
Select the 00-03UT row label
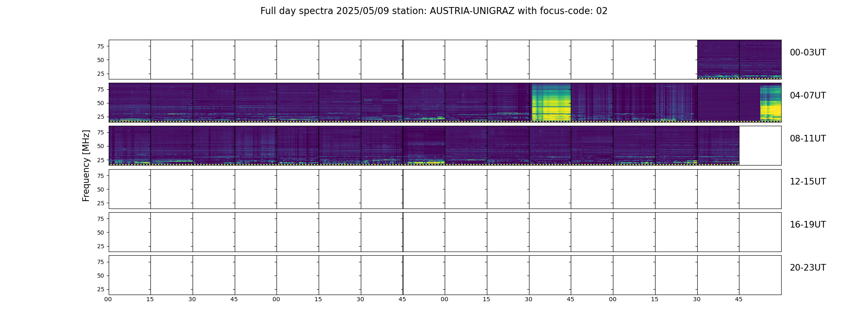coord(808,53)
